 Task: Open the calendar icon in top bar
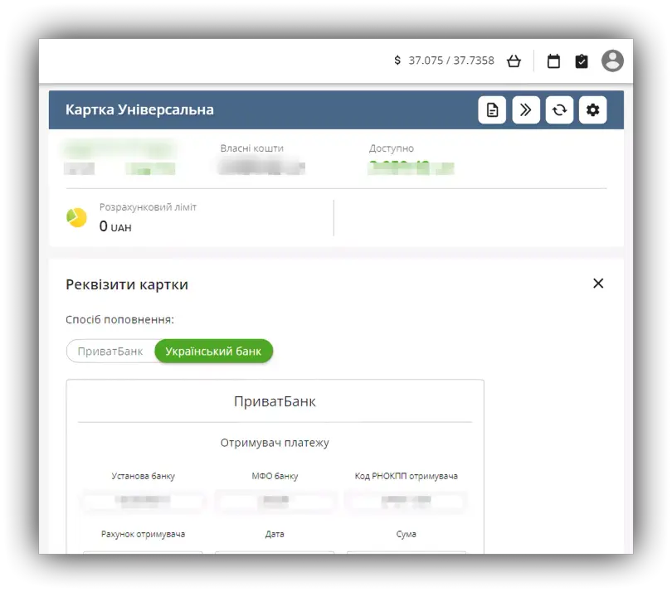click(x=553, y=61)
